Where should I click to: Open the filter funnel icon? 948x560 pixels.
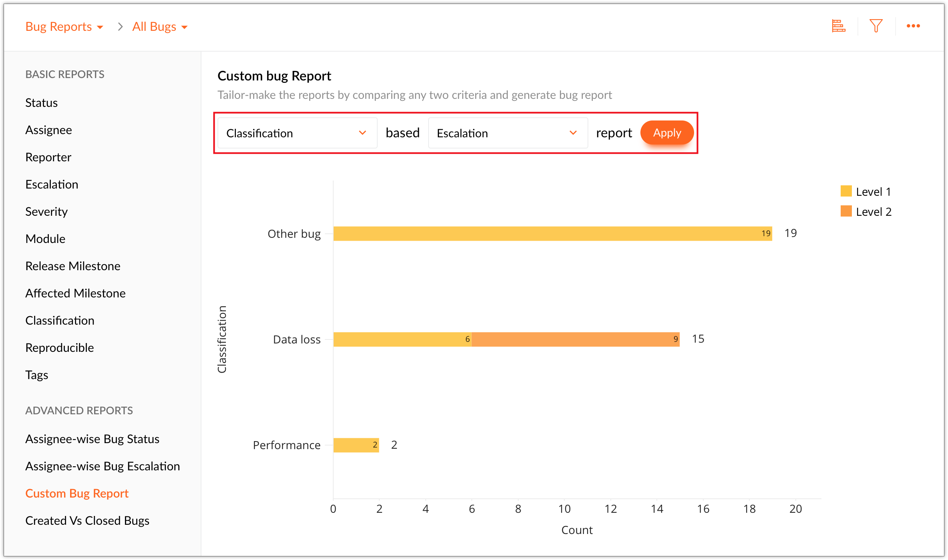[876, 26]
